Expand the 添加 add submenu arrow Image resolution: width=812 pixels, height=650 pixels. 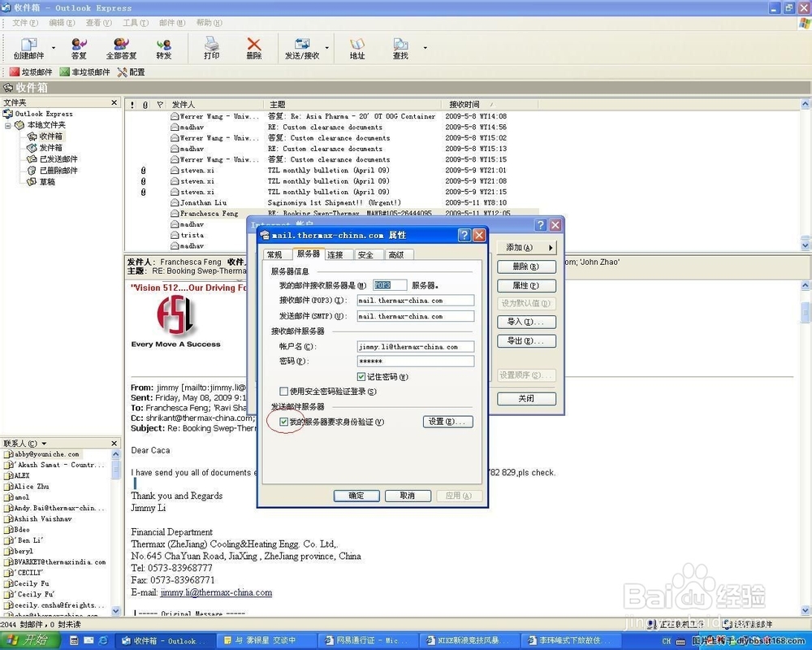[x=551, y=248]
